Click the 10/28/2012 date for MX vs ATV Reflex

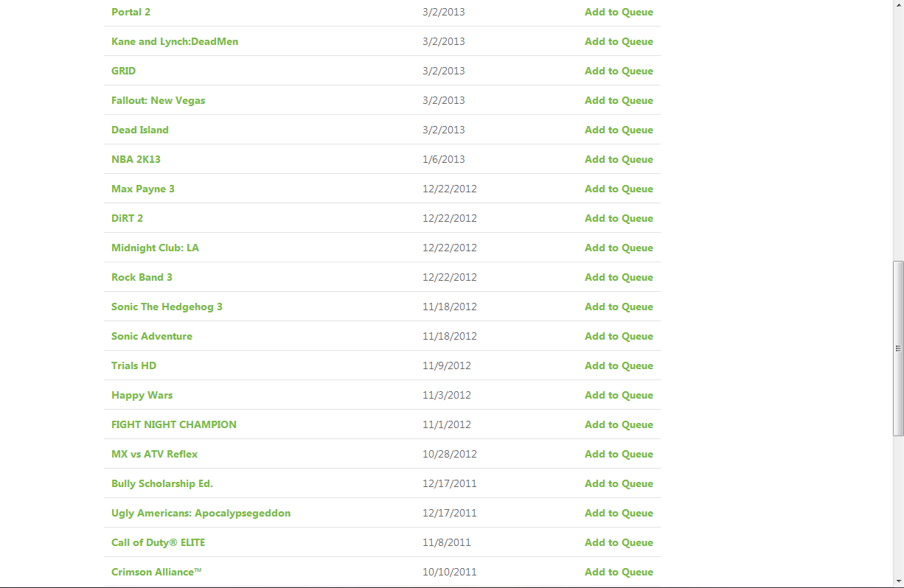450,454
